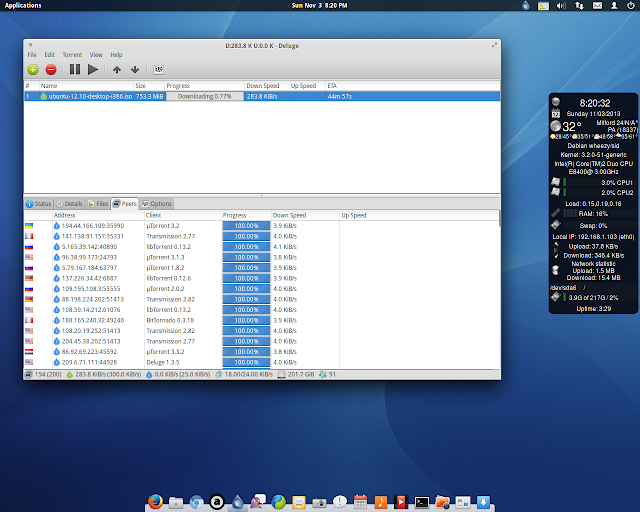The image size is (640, 512).
Task: Switch to the Status tab
Action: point(39,204)
